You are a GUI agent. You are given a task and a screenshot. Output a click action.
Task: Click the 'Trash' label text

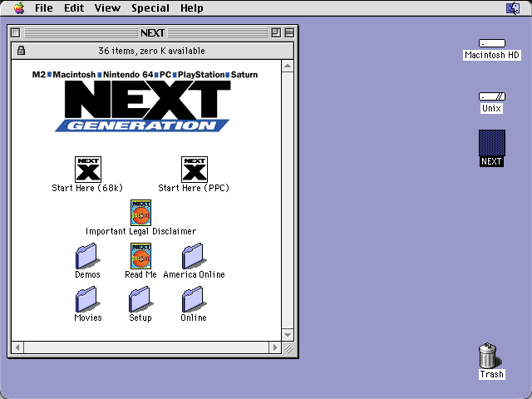pos(491,374)
